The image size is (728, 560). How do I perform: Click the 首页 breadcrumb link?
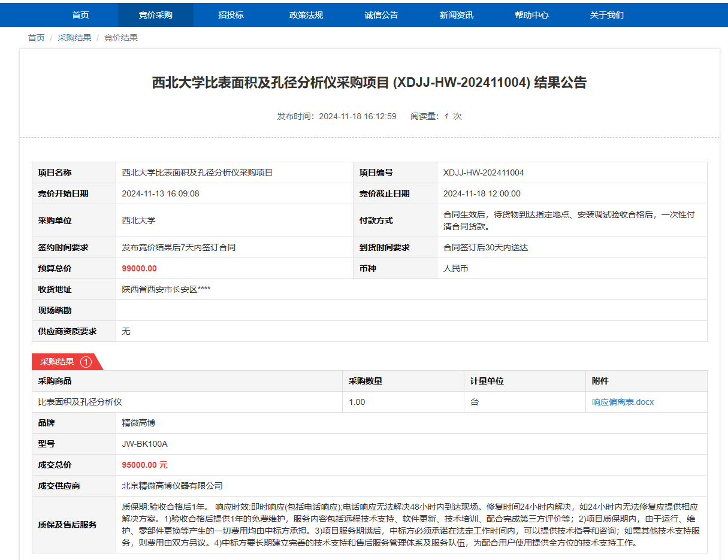point(36,38)
